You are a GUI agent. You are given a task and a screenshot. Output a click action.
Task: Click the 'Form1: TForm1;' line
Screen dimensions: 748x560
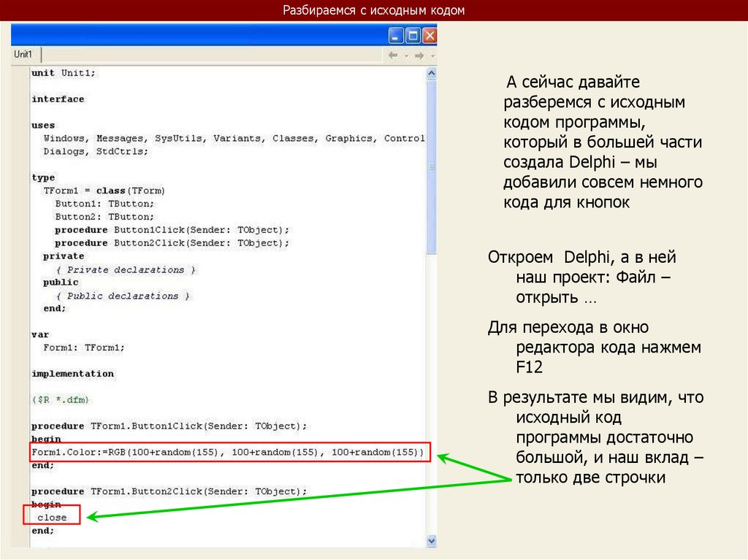coord(84,348)
